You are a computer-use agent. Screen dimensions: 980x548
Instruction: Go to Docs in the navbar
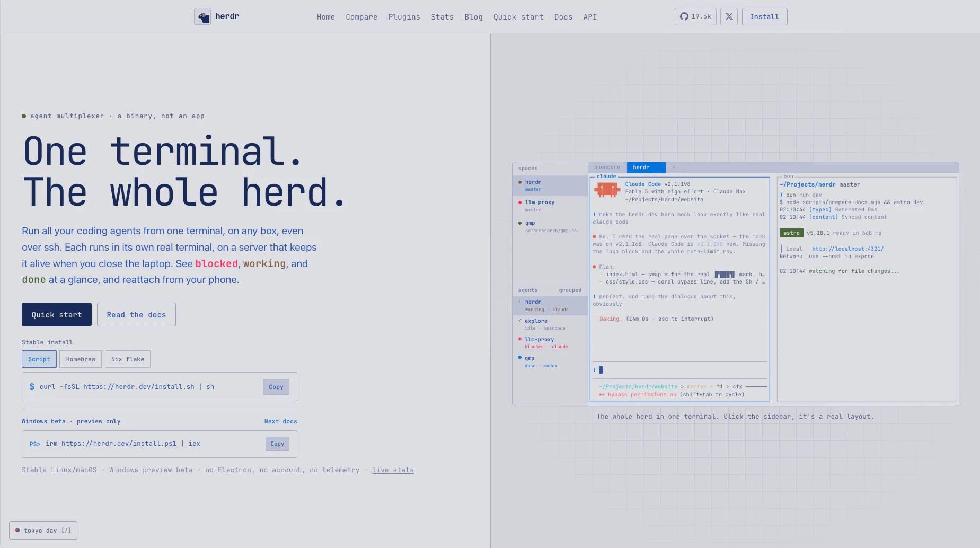coord(563,17)
